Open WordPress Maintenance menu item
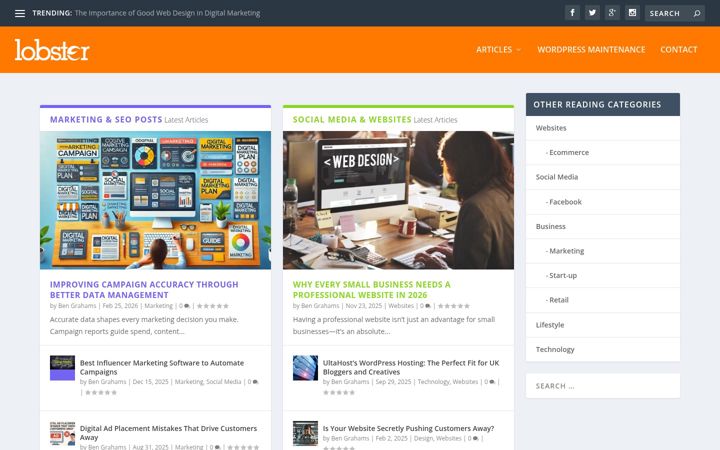 tap(591, 50)
